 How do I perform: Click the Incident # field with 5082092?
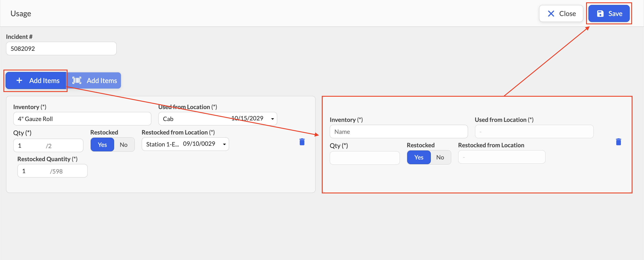61,49
